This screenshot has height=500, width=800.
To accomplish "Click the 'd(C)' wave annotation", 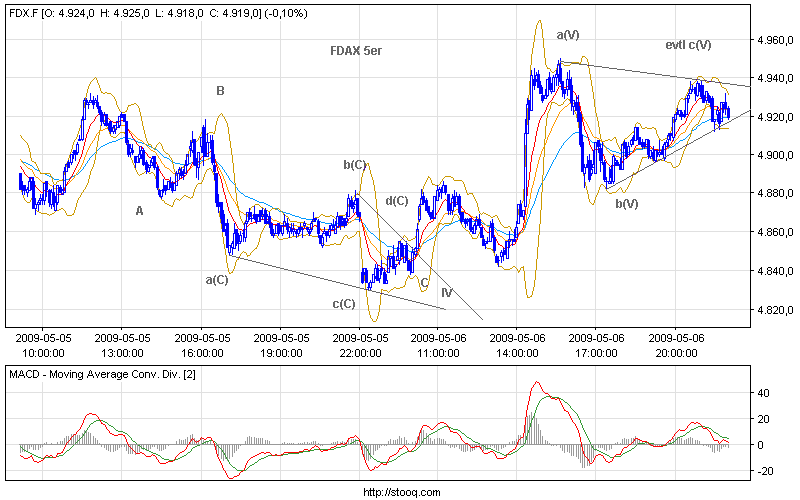I will pos(396,201).
